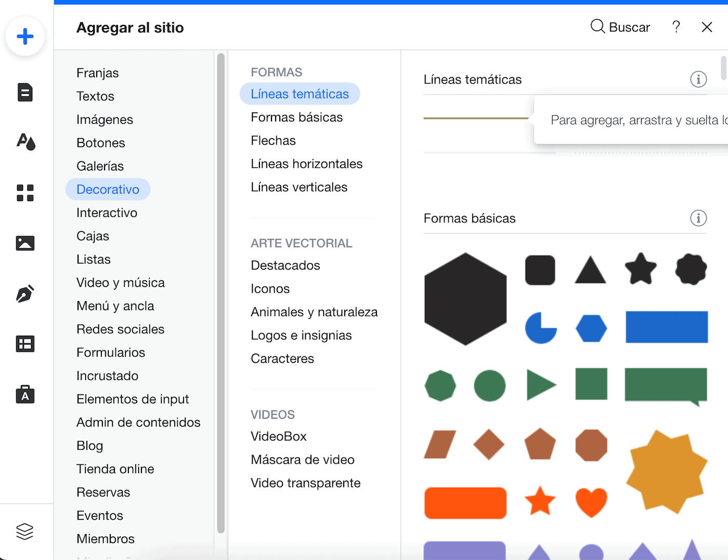Go to Líneas horizontales subsection

(x=306, y=164)
